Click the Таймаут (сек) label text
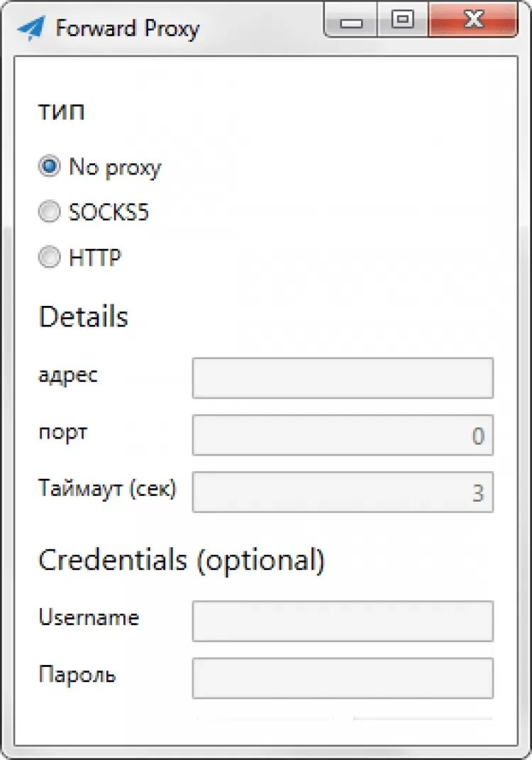The height and width of the screenshot is (760, 532). [x=106, y=488]
